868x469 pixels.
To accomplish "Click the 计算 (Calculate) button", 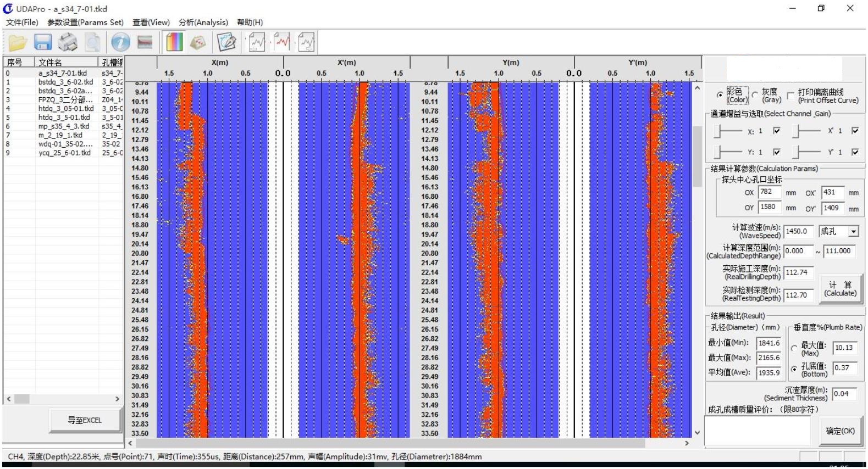I will point(839,289).
